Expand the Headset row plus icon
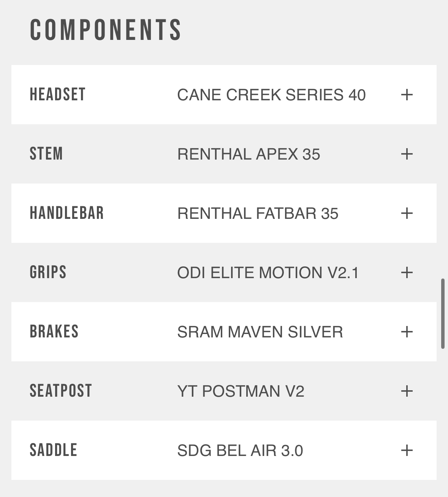 click(x=407, y=95)
